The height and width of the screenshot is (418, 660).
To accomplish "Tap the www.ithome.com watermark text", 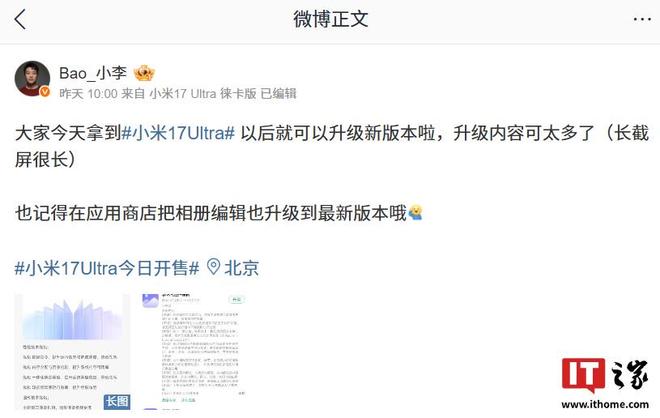I will tap(605, 405).
